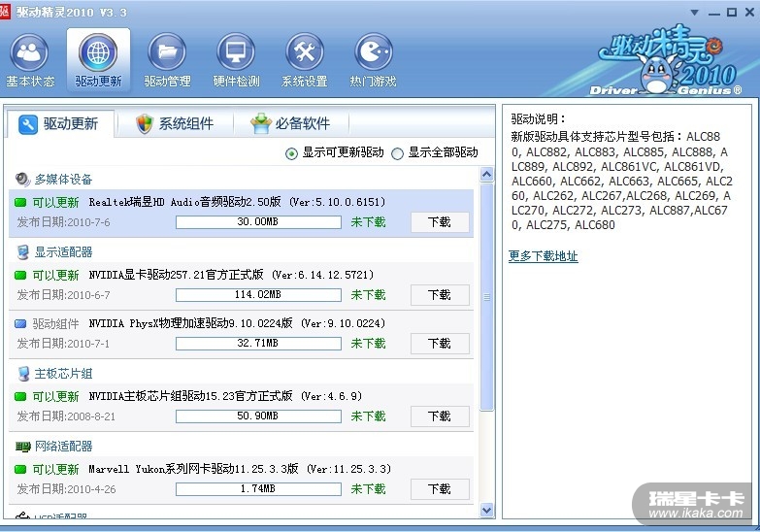760x532 pixels.
Task: Download the Realtek HD Audio driver
Action: pos(440,222)
